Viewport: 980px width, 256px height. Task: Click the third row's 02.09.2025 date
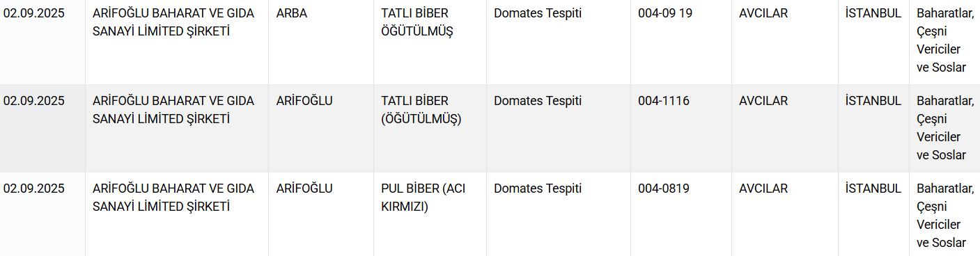33,189
